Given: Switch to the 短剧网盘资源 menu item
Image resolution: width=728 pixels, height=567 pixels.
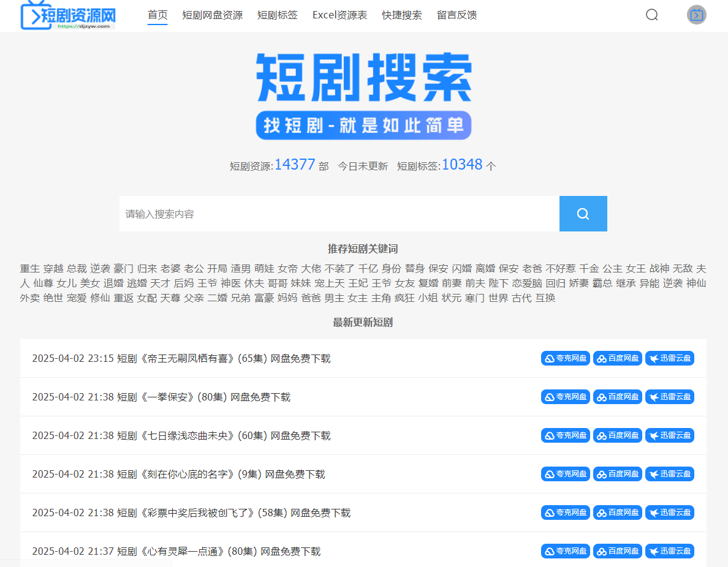Looking at the screenshot, I should (212, 15).
